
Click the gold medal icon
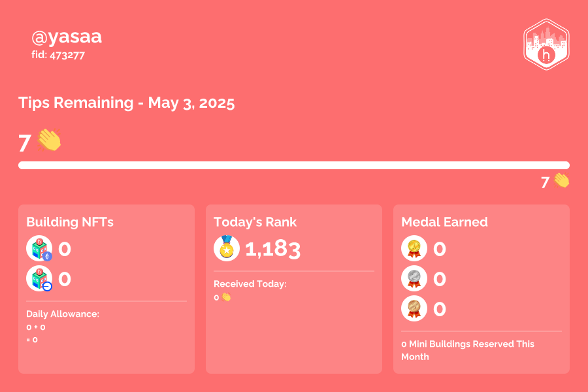point(414,248)
